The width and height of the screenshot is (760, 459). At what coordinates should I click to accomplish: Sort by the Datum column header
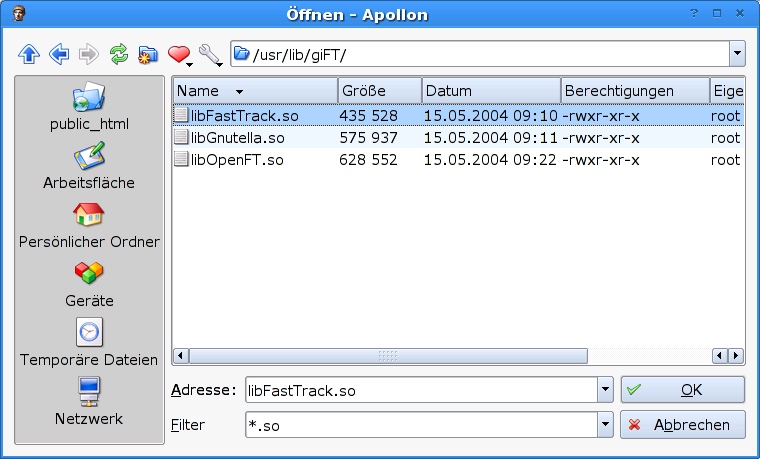click(491, 91)
